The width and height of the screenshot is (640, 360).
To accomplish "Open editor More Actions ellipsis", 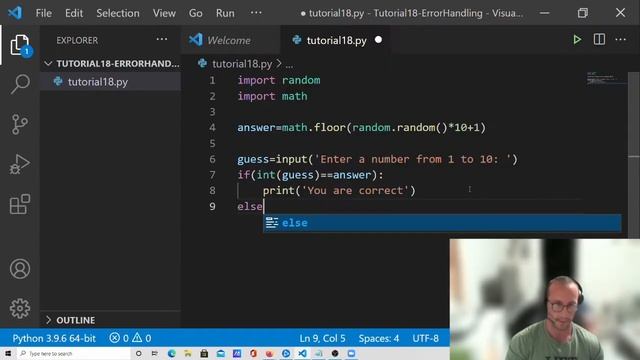I will (x=620, y=40).
